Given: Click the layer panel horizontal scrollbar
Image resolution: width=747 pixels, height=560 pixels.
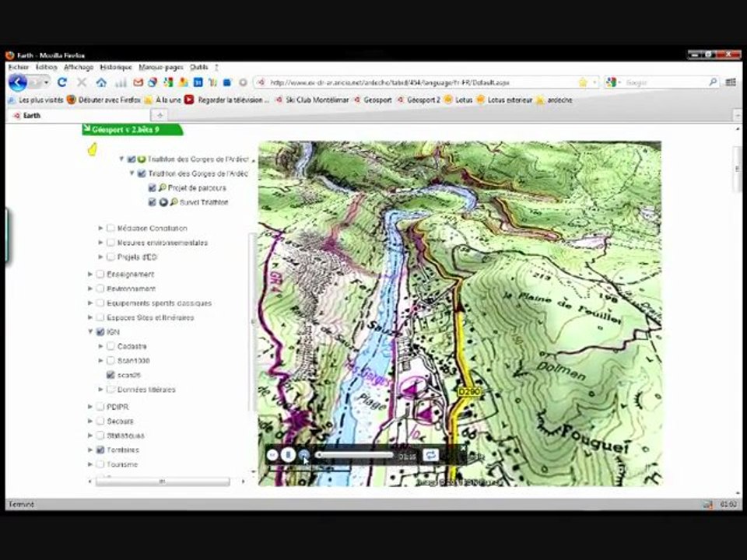Looking at the screenshot, I should point(163,481).
